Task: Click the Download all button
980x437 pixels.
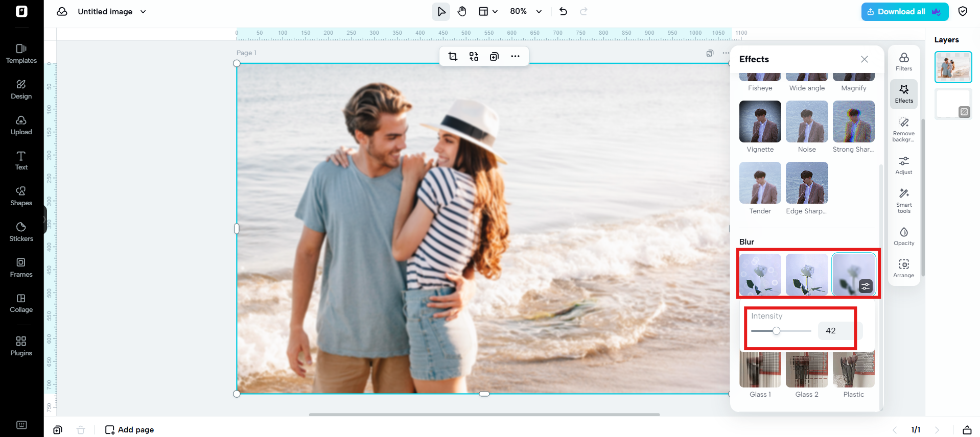Action: point(904,11)
